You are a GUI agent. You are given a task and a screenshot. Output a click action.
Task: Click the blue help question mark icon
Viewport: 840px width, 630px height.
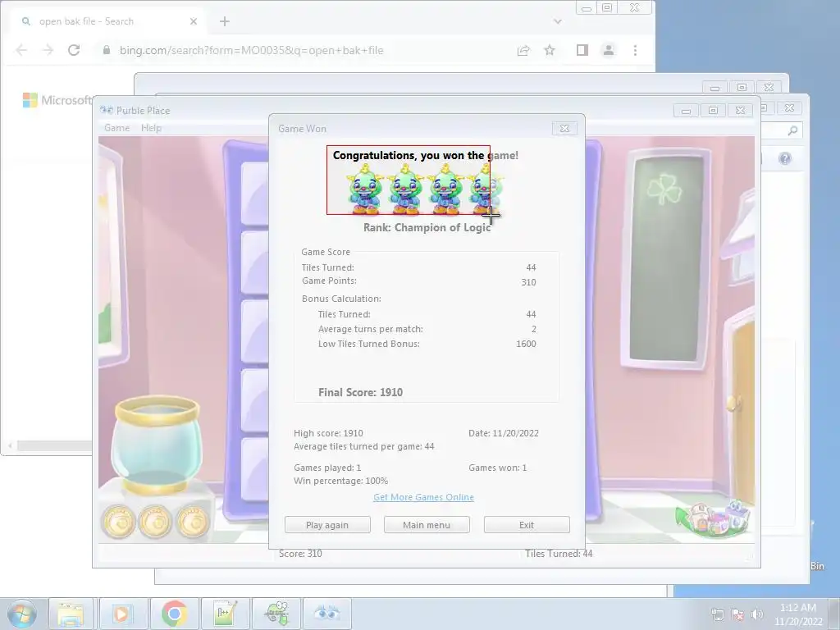coord(785,158)
